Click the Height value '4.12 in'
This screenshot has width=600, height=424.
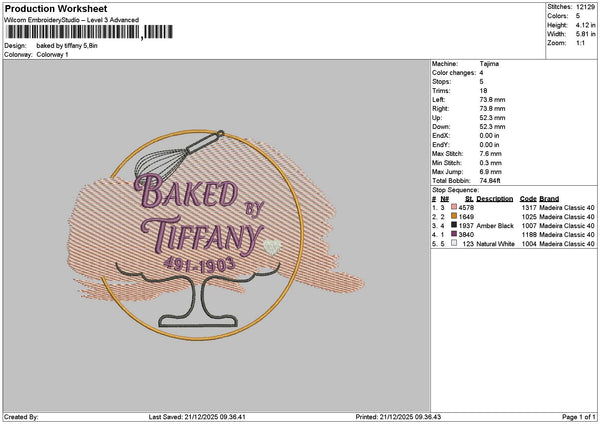tap(585, 25)
